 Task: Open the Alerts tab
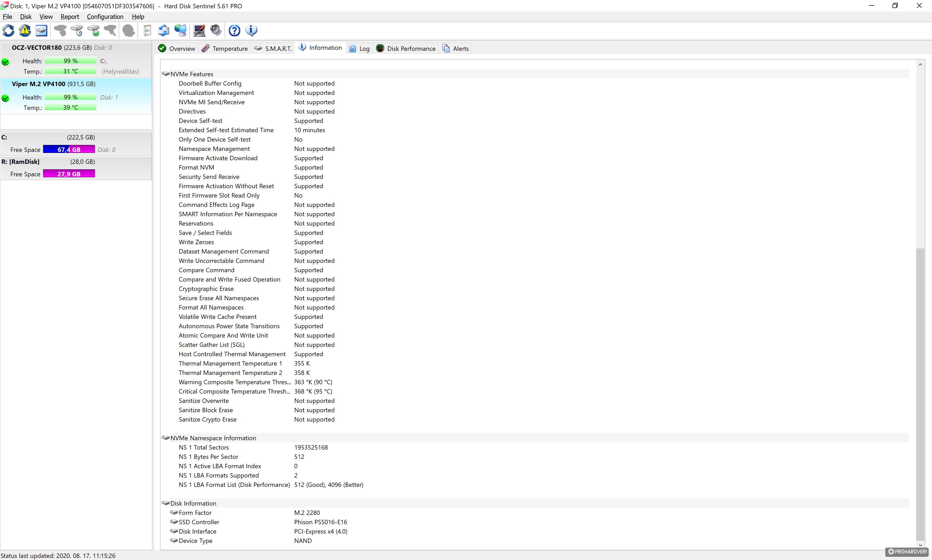pyautogui.click(x=456, y=49)
